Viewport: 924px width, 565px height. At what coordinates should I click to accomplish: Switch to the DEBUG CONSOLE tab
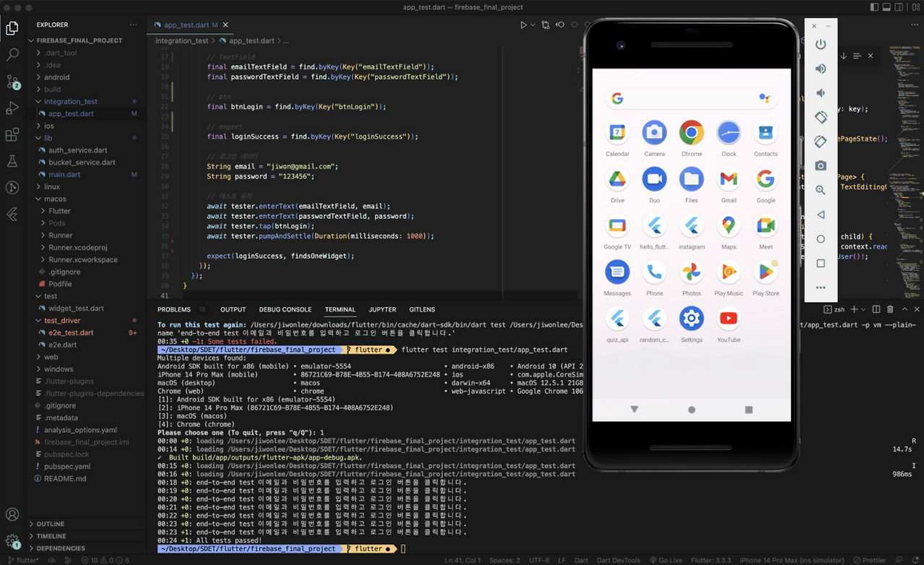pos(285,309)
